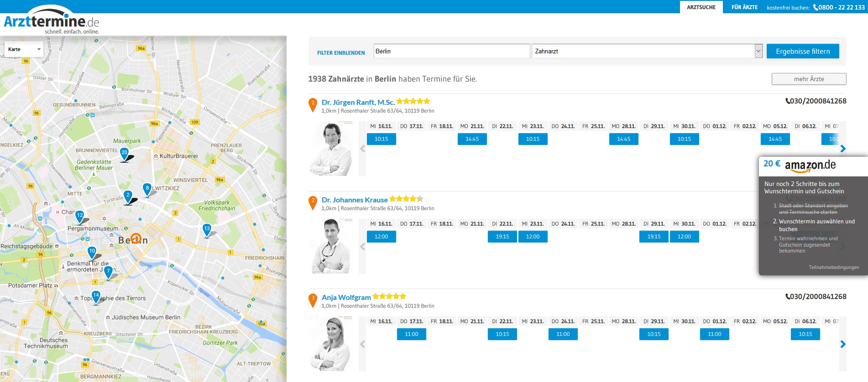Image resolution: width=868 pixels, height=382 pixels.
Task: Expand the Zahnarzt specialty dropdown
Action: (x=758, y=51)
